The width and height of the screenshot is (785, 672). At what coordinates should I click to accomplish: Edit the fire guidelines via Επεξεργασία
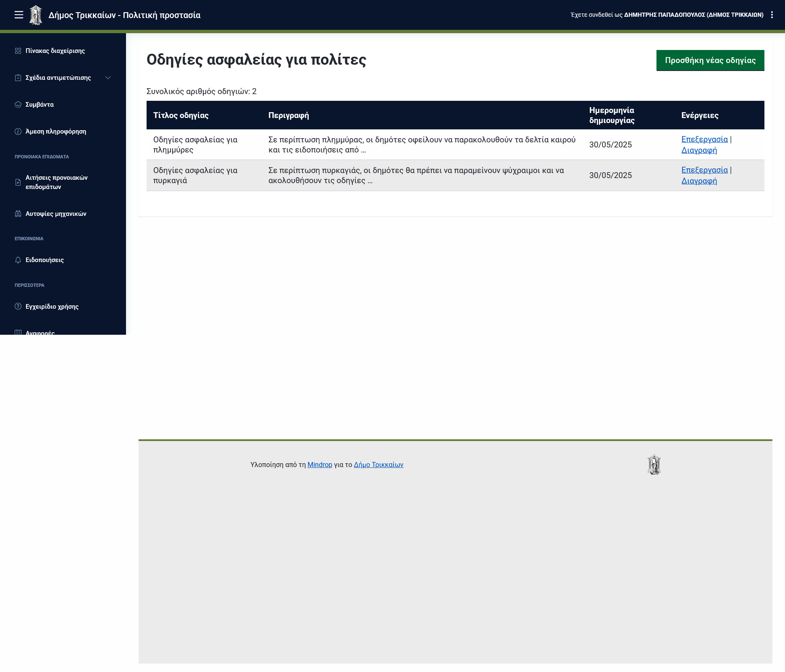click(704, 170)
